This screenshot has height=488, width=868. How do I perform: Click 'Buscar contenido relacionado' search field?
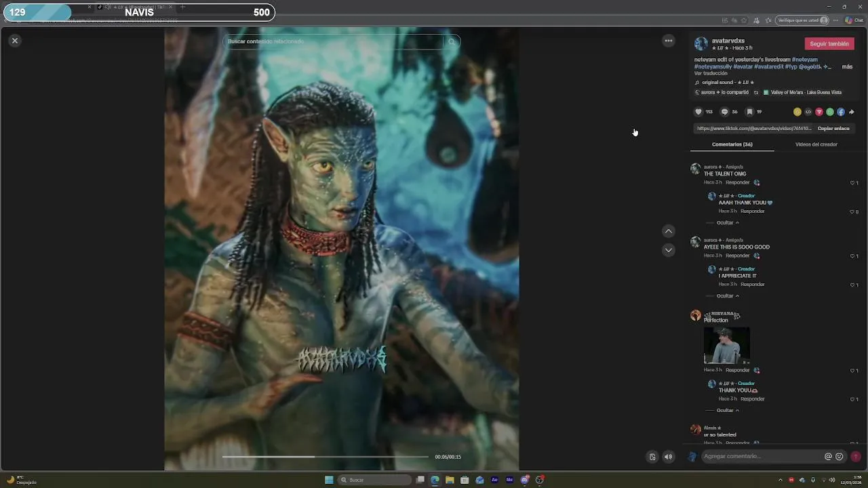coord(332,41)
